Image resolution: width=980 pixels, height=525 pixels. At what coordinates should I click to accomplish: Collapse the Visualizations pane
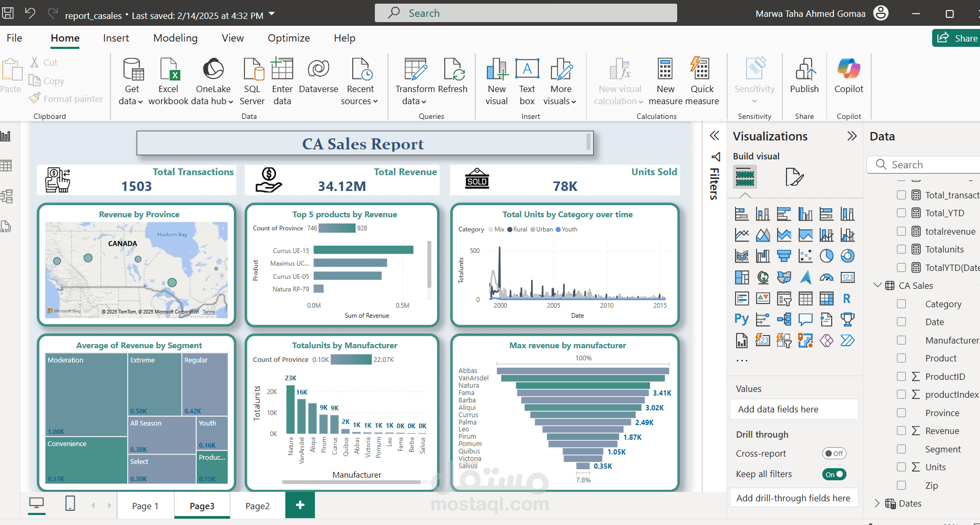[x=852, y=136]
